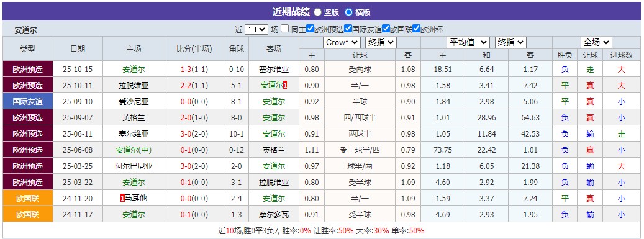This screenshot has height=239, width=644.
Task: Open the match count dropdown showing 10
Action: pyautogui.click(x=256, y=30)
